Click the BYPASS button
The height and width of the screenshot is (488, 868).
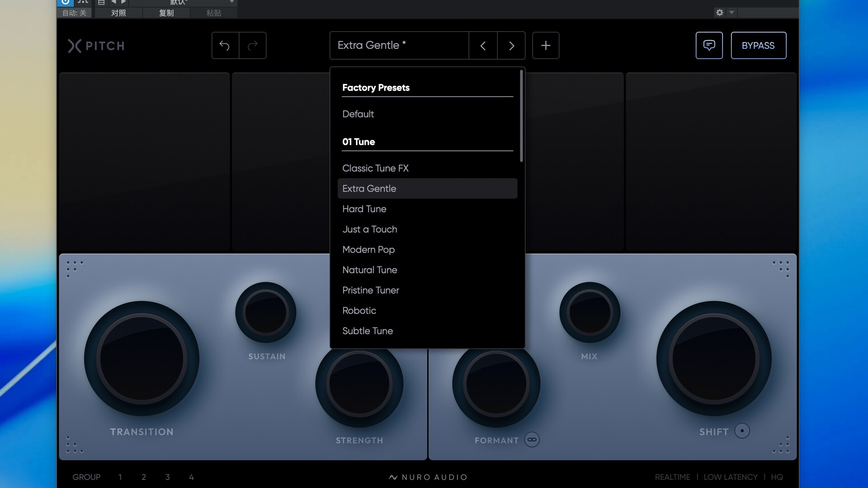coord(758,46)
